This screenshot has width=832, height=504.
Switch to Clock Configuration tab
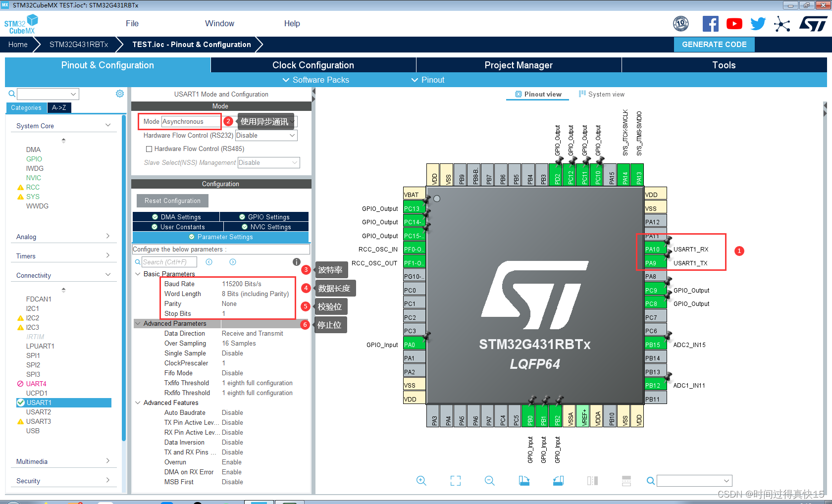click(x=313, y=65)
